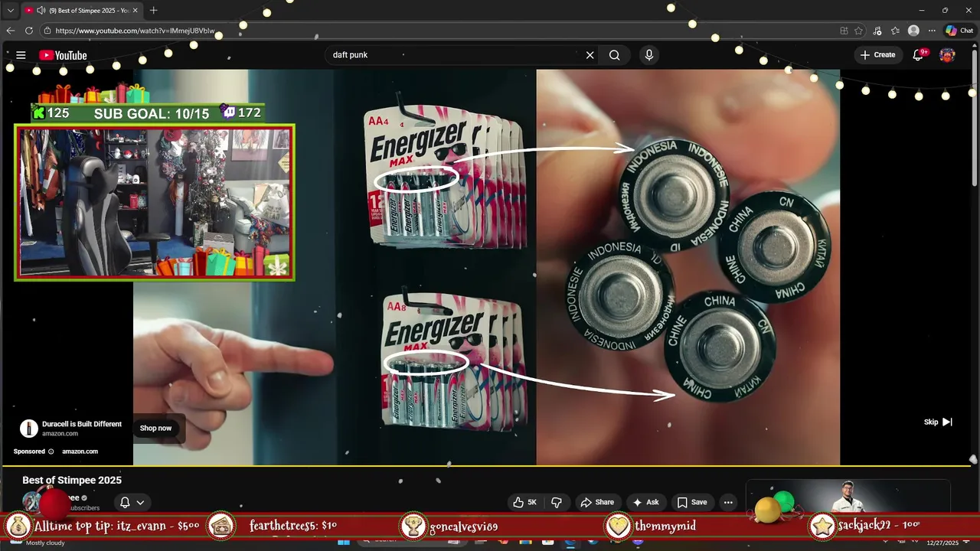Open more actions ellipsis below video
Image resolution: width=980 pixels, height=551 pixels.
[x=728, y=502]
